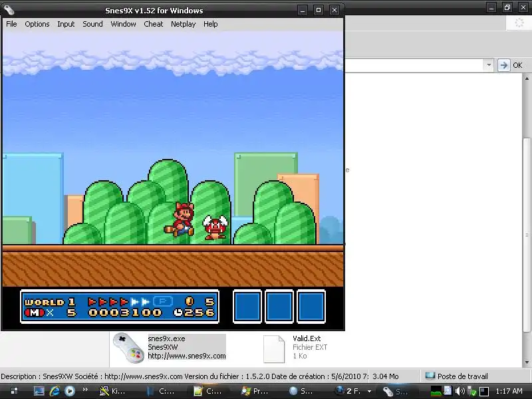Click Raccoon Mario in the game
Viewport: 532px width, 399px height.
coord(180,219)
